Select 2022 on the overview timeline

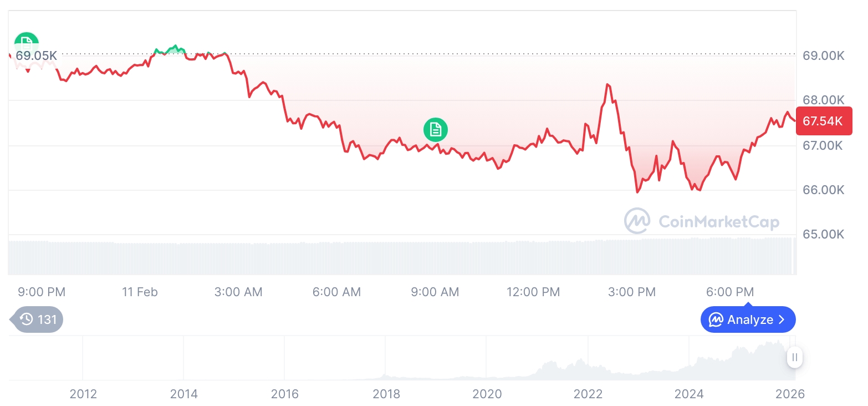tap(588, 394)
